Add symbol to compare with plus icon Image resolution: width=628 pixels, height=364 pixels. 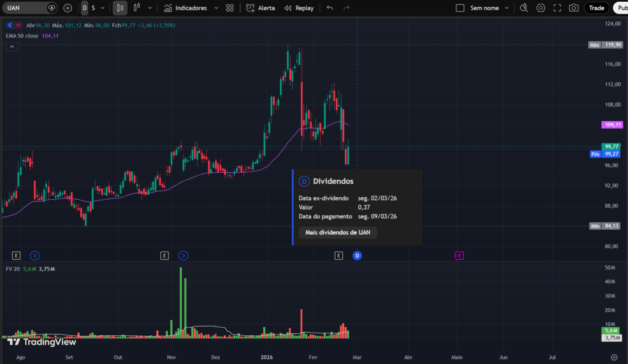tap(67, 8)
